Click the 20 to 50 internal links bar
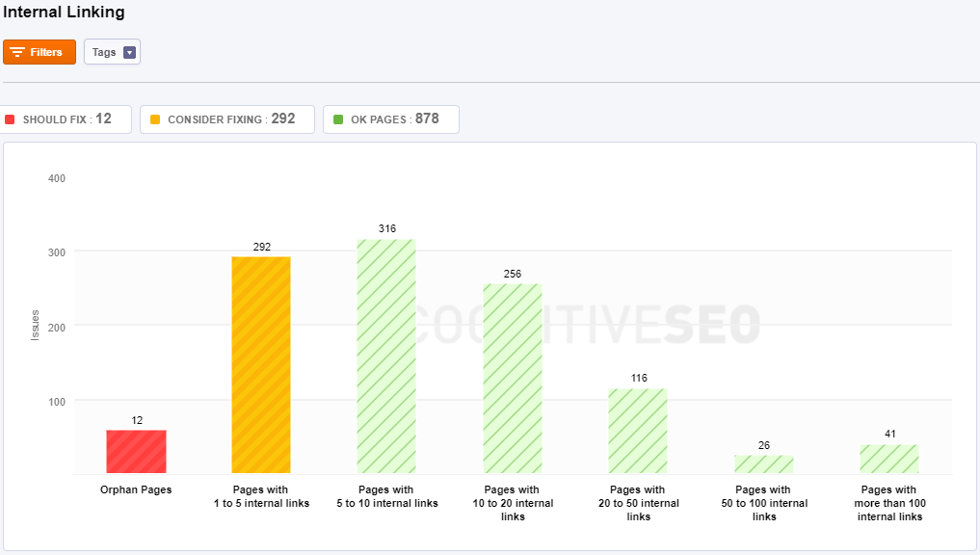This screenshot has height=555, width=980. click(x=638, y=431)
